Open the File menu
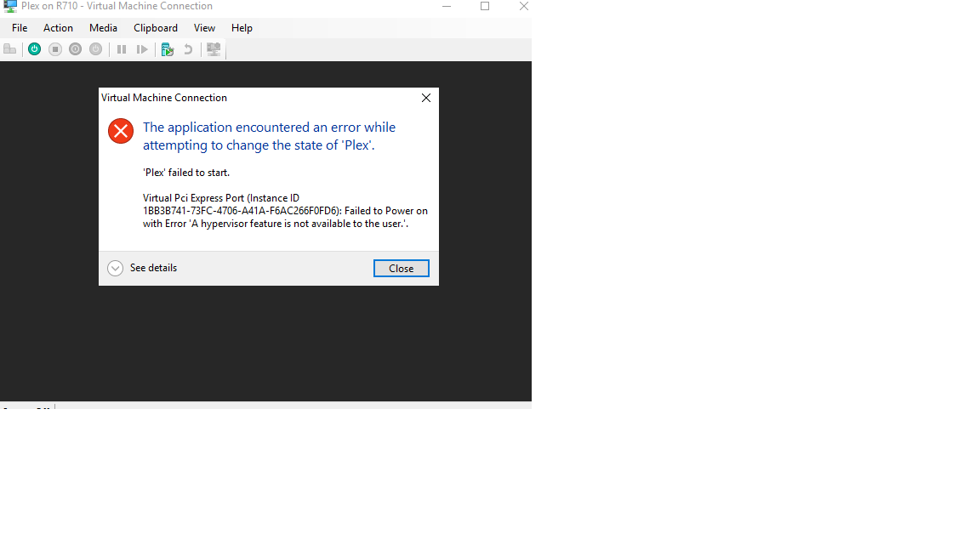 [x=20, y=28]
